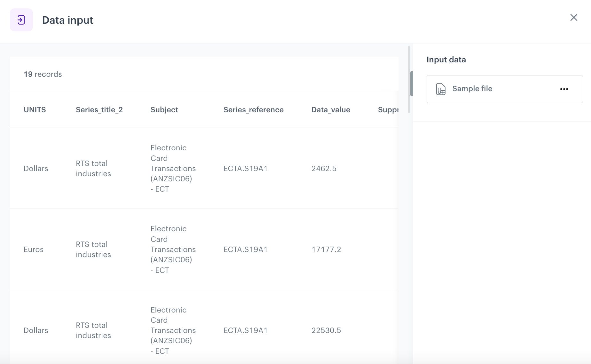Open the ellipsis menu beside Sample file
This screenshot has width=591, height=364.
564,89
